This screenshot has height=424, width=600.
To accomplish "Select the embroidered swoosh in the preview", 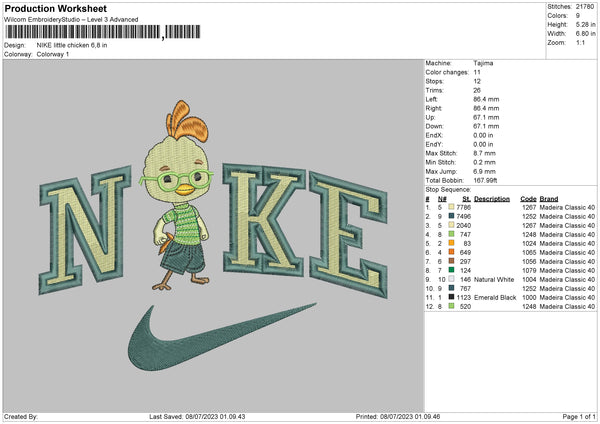I will [222, 338].
